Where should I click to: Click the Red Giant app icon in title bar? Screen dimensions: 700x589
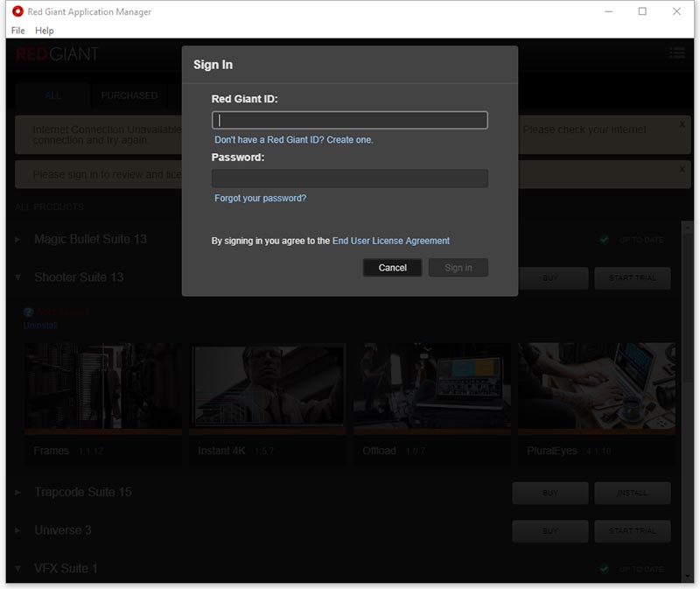coord(17,11)
